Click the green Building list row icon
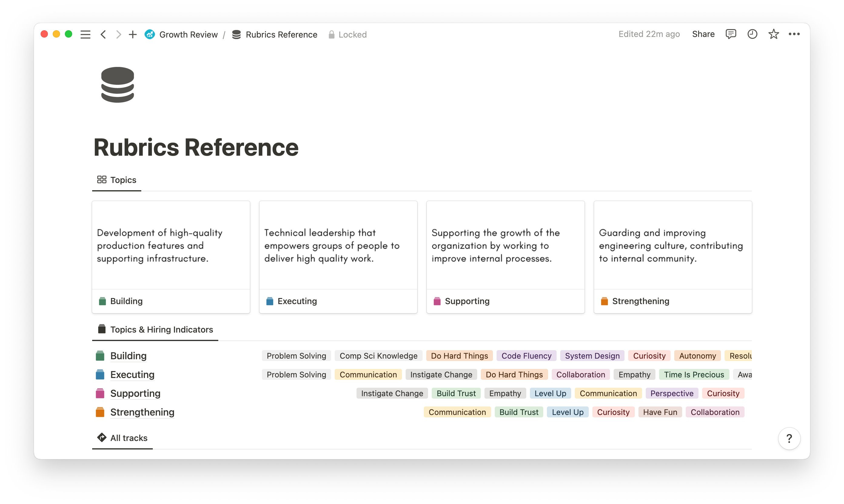Viewport: 844px width, 504px height. [100, 356]
